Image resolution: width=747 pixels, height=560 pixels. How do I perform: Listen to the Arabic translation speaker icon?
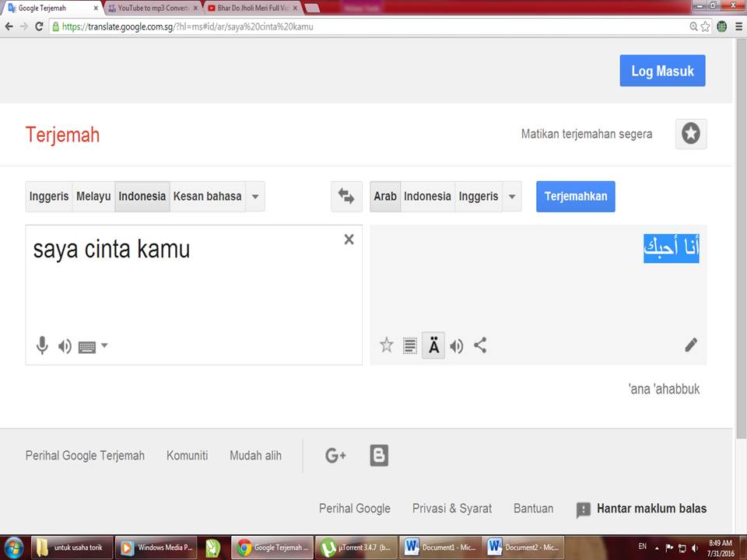457,345
